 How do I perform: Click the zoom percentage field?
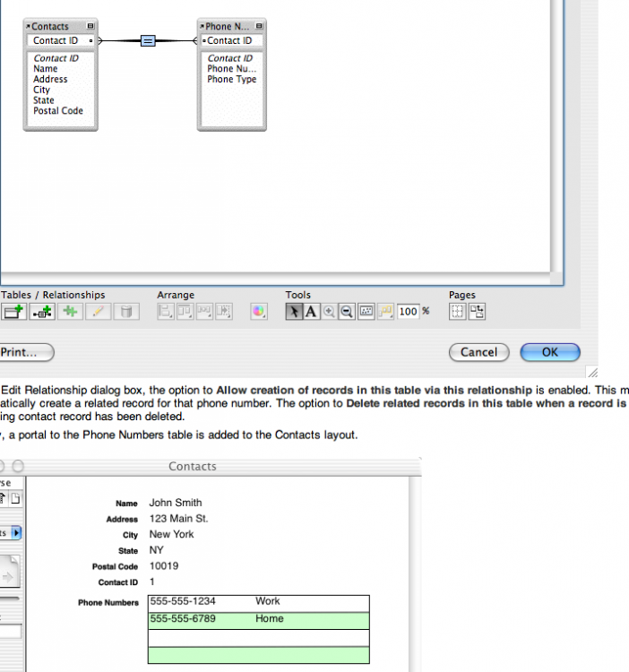[409, 312]
